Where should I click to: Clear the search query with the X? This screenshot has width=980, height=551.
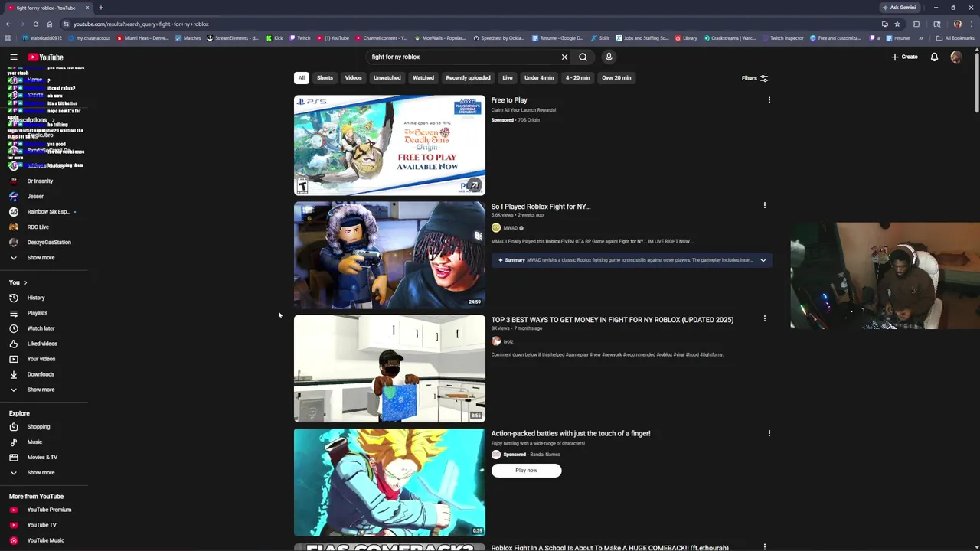[564, 57]
